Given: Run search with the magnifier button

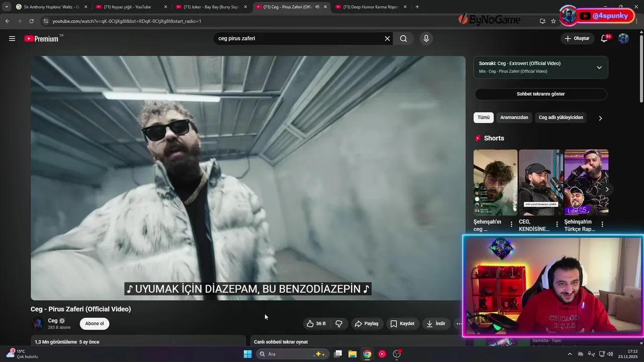Looking at the screenshot, I should (404, 38).
